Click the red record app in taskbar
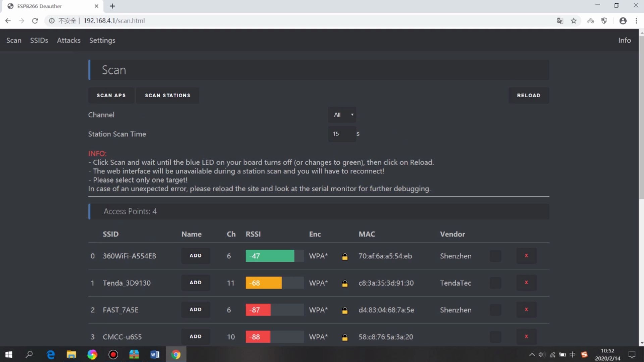This screenshot has width=644, height=362. pos(113,354)
